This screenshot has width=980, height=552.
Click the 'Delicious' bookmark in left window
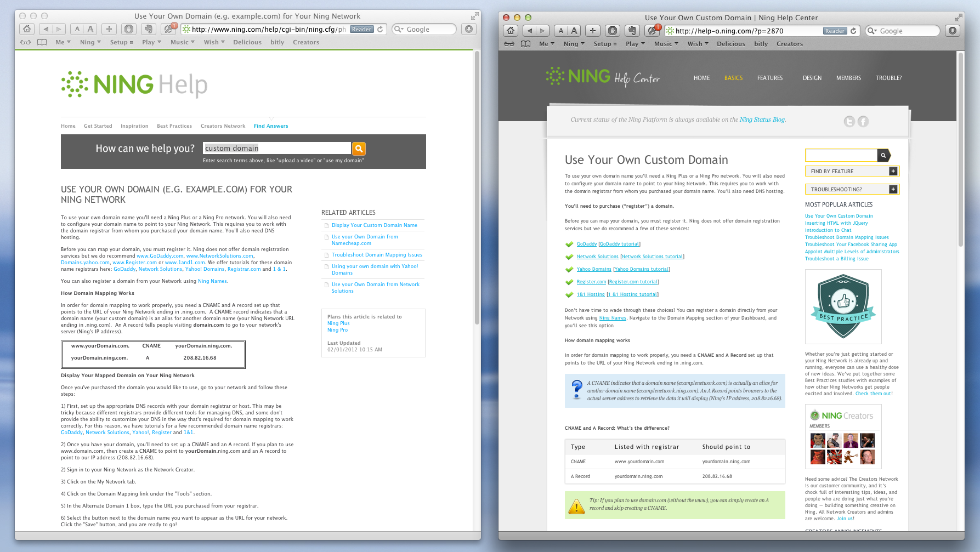pos(247,42)
